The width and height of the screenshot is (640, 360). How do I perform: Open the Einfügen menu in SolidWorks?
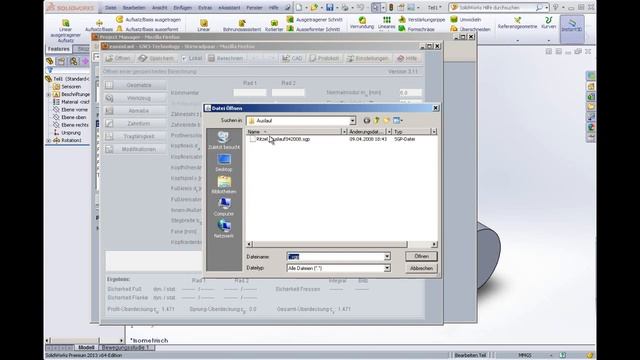pos(182,8)
